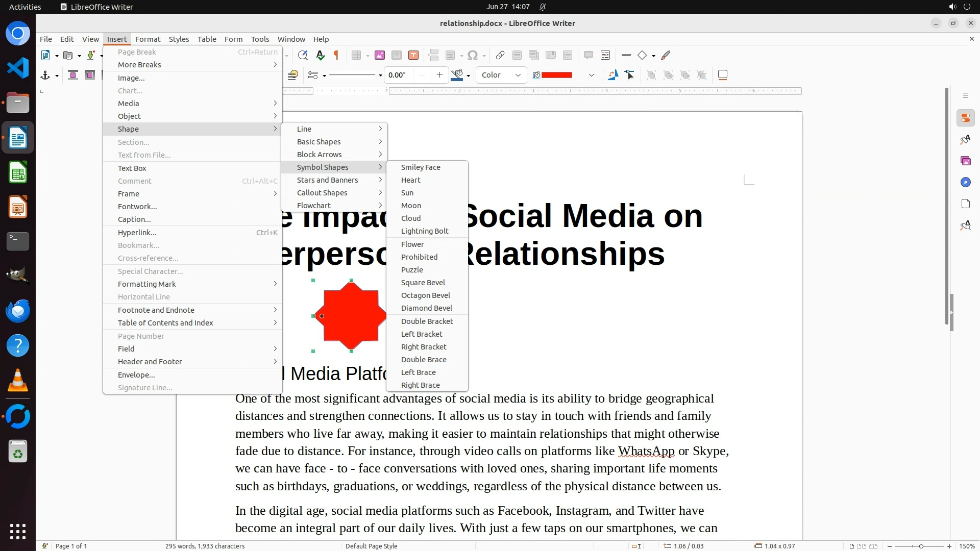980x551 pixels.
Task: Click Text Box in Insert menu
Action: pyautogui.click(x=132, y=168)
